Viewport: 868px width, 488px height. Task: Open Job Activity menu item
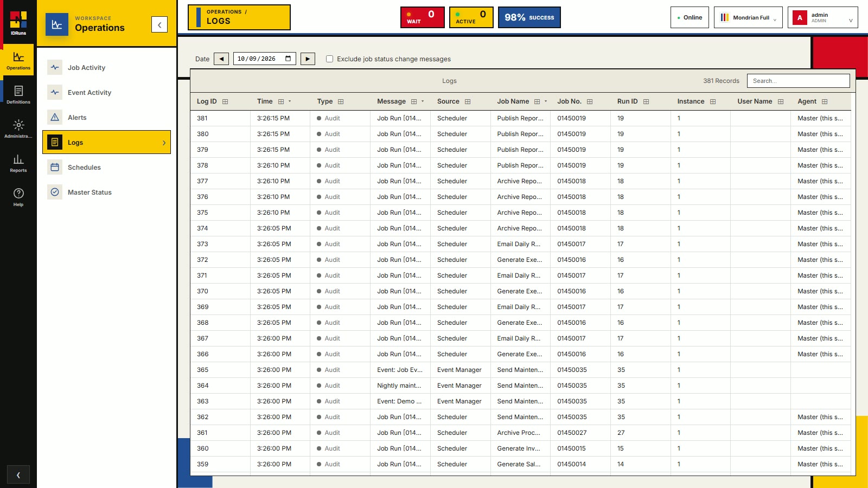click(x=106, y=68)
